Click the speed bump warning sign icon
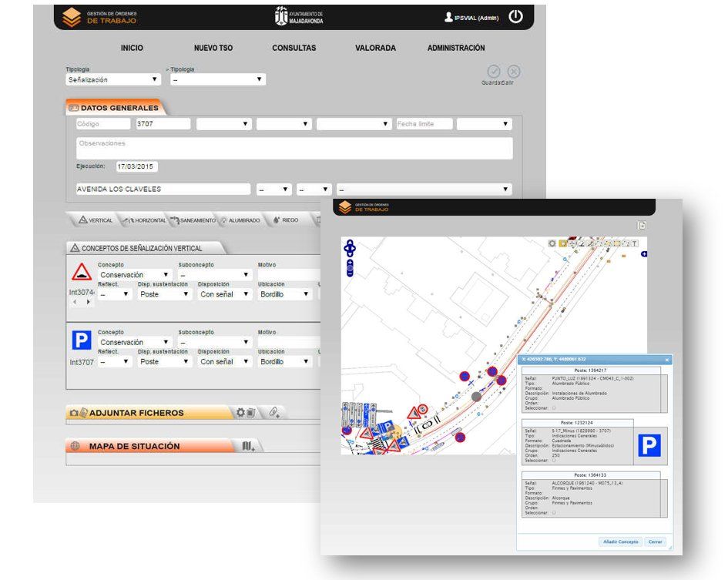Viewport: 728px width, 580px height. click(81, 272)
